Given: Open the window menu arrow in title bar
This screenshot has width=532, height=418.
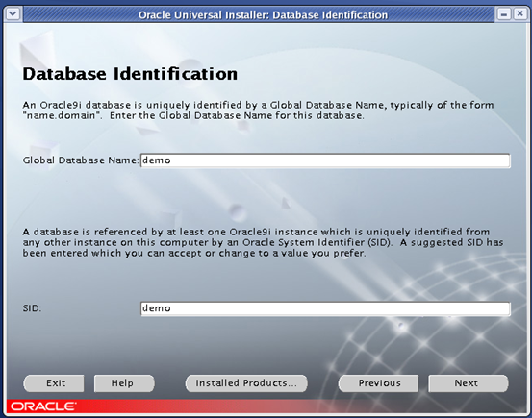Looking at the screenshot, I should click(13, 14).
